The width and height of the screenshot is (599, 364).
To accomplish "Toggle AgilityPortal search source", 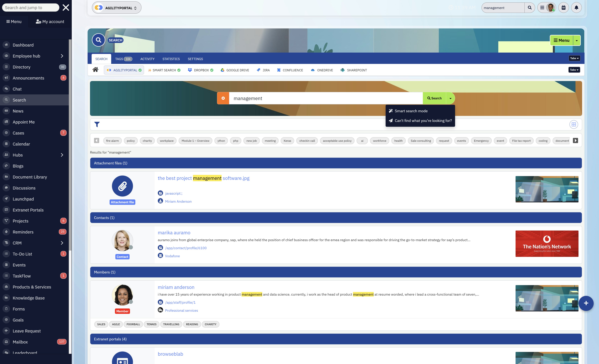I will [x=124, y=70].
